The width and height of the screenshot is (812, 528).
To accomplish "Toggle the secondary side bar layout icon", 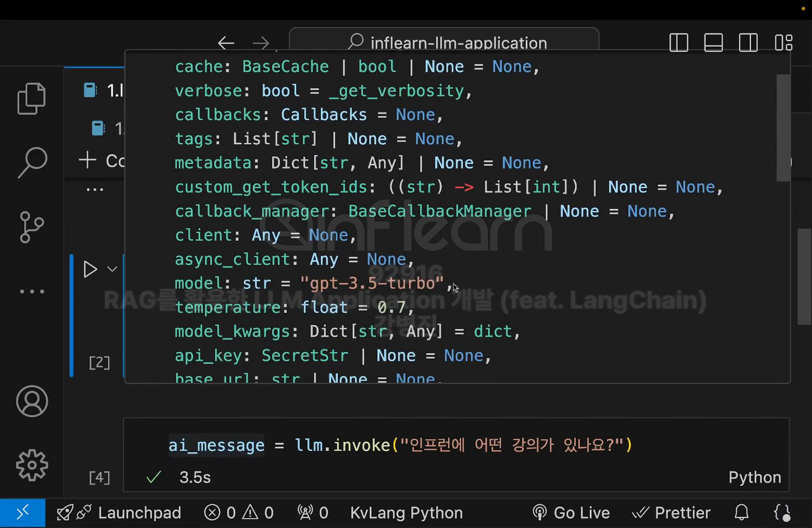I will [748, 43].
